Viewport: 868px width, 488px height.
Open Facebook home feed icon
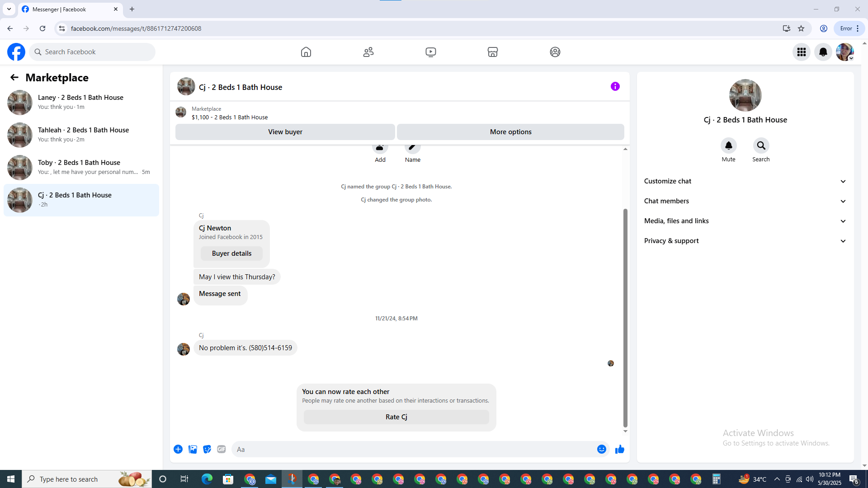coord(306,52)
